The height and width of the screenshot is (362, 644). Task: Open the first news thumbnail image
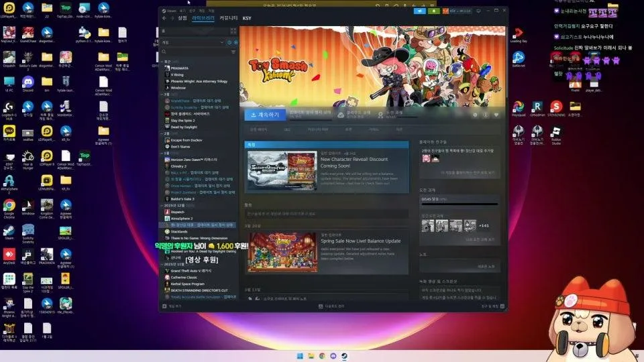click(282, 170)
